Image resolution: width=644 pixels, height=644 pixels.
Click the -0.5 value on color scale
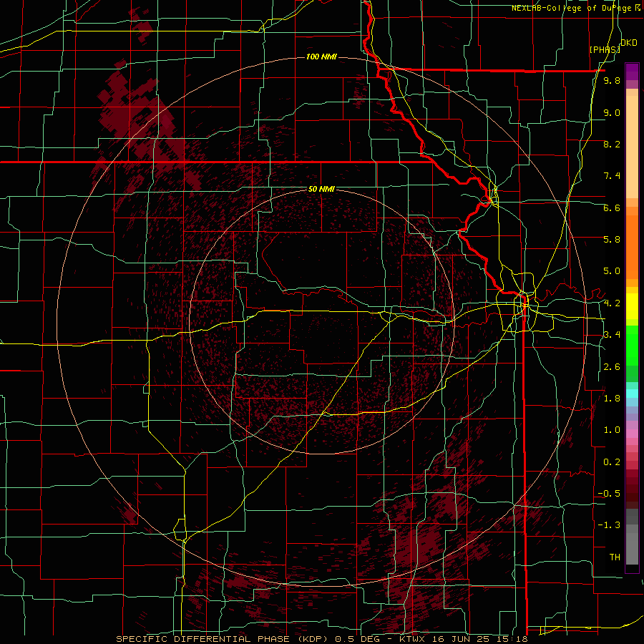tap(609, 493)
